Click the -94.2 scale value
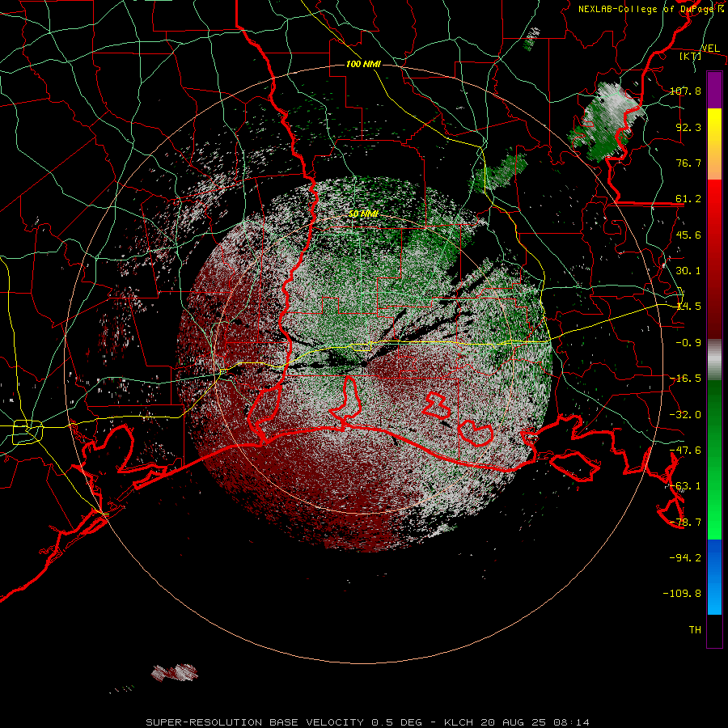This screenshot has height=728, width=728. coord(685,557)
